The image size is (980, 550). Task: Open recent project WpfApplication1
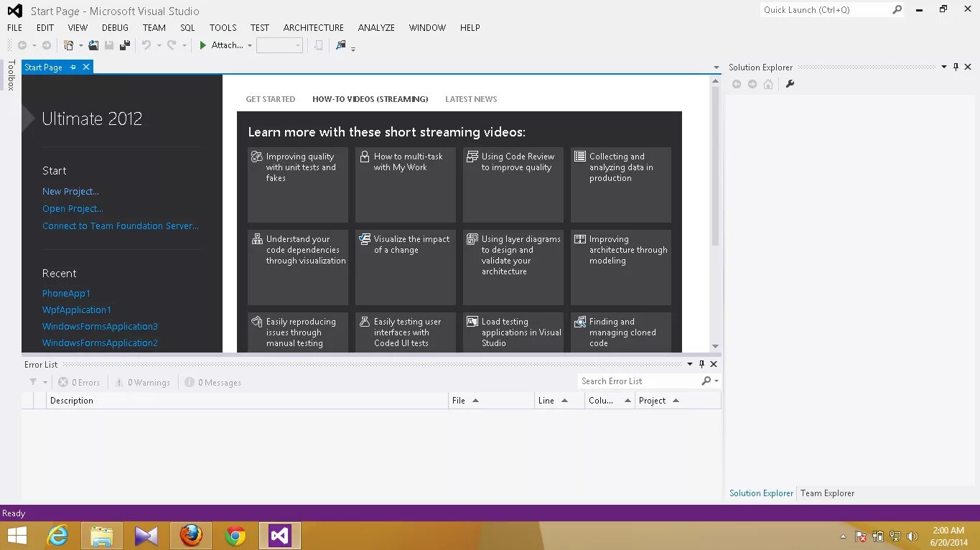coord(77,309)
